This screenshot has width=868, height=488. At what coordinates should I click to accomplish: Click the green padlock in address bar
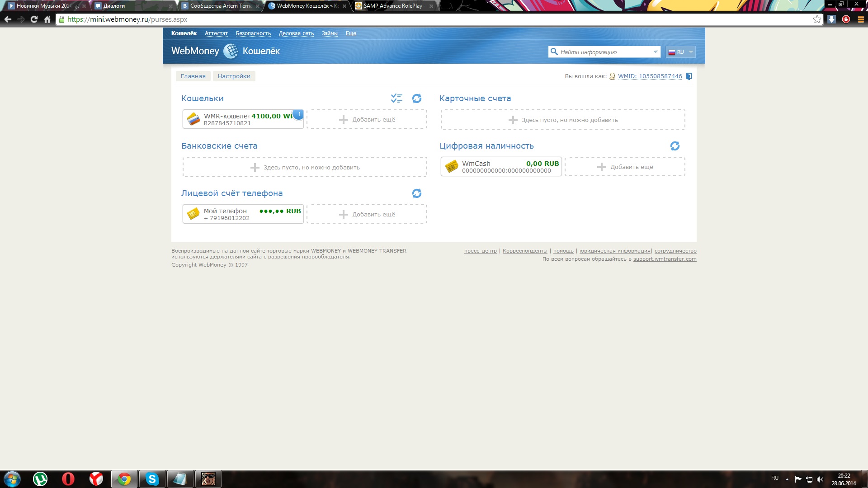[61, 19]
